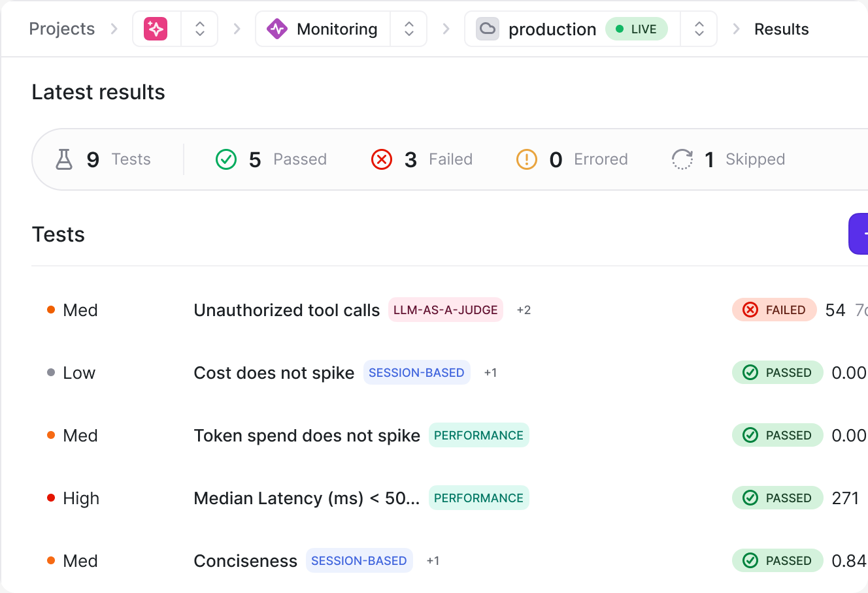Click the orange warning icon beside 0 Errored
This screenshot has width=868, height=593.
coord(527,159)
